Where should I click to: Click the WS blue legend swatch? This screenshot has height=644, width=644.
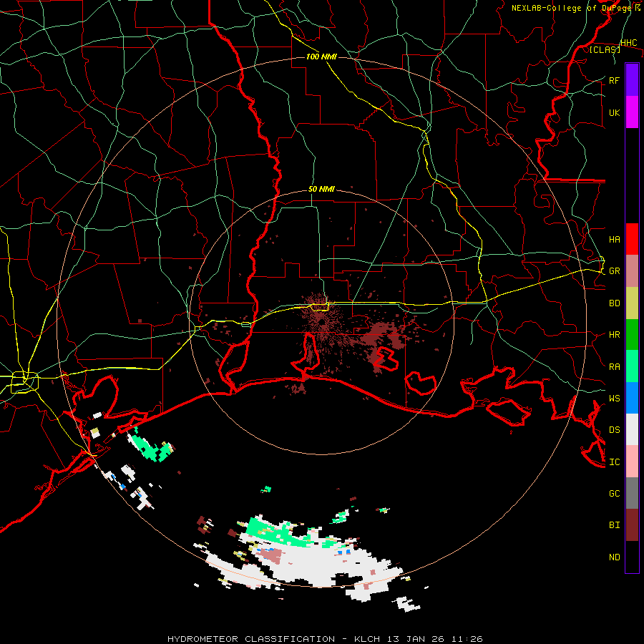[x=632, y=398]
